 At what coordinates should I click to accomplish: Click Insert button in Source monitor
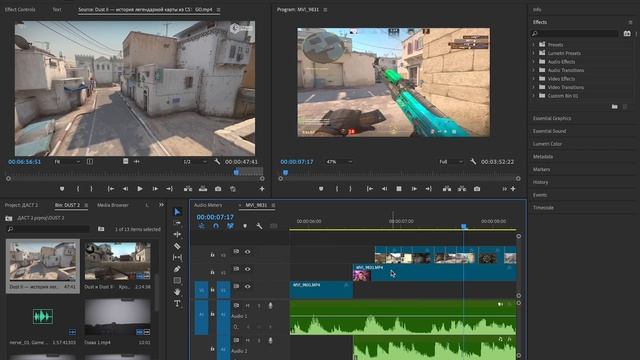click(188, 189)
